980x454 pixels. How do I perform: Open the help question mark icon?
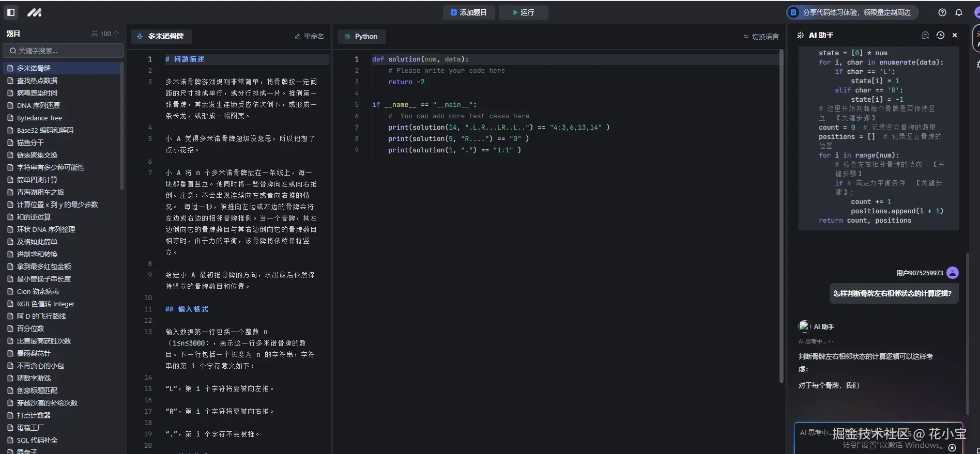click(x=942, y=12)
